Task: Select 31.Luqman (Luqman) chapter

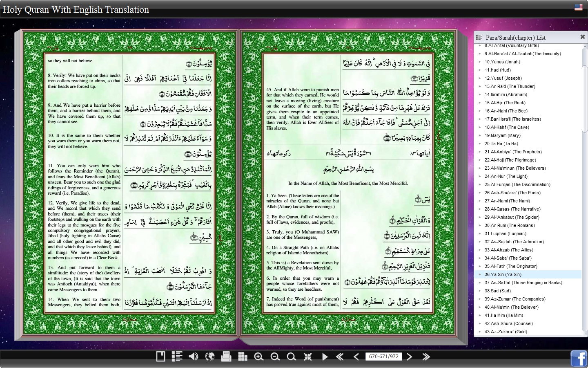Action: tap(505, 233)
